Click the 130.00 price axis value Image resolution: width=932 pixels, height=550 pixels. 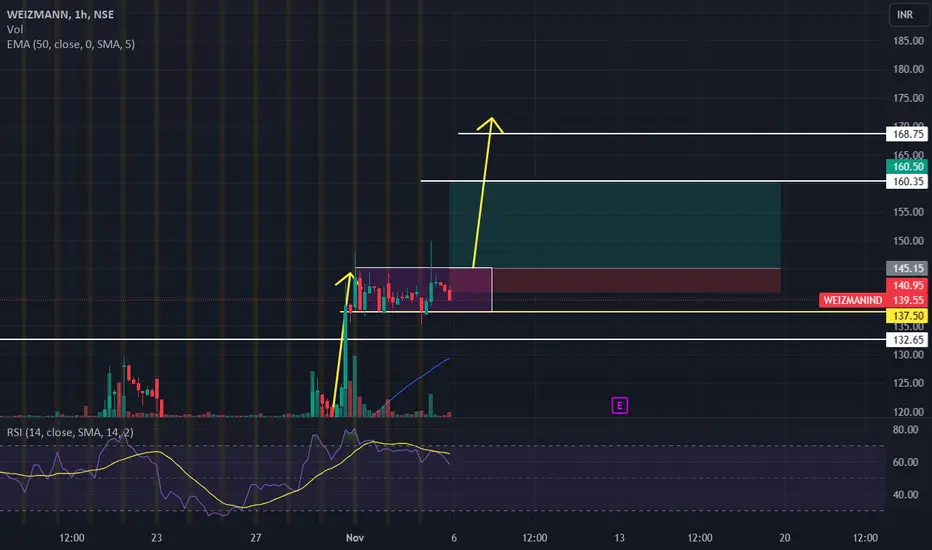coord(908,355)
